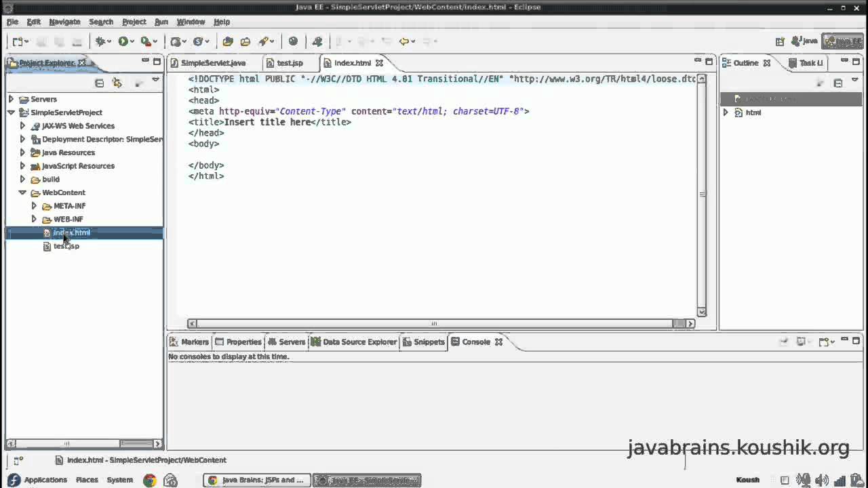Switch to the Markers tab
Viewport: 868px width, 488px height.
click(x=189, y=342)
